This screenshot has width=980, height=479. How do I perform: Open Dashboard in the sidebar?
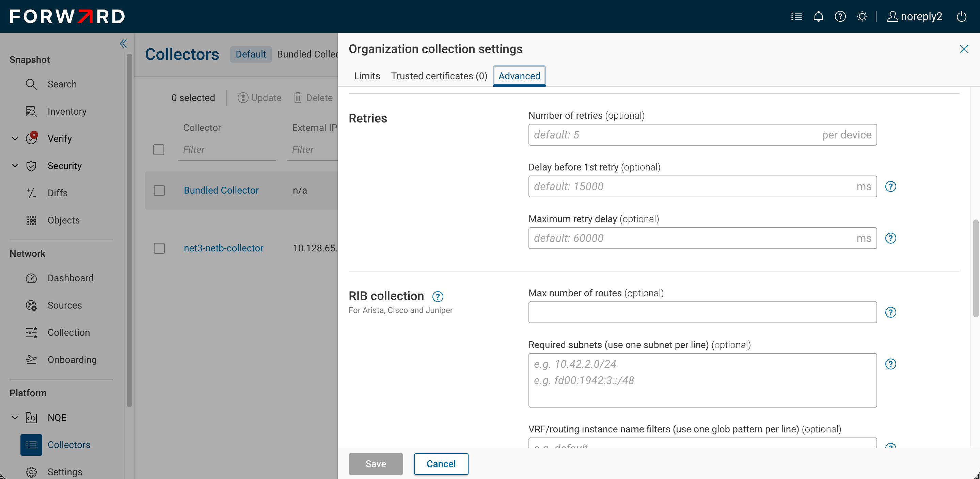click(x=70, y=278)
